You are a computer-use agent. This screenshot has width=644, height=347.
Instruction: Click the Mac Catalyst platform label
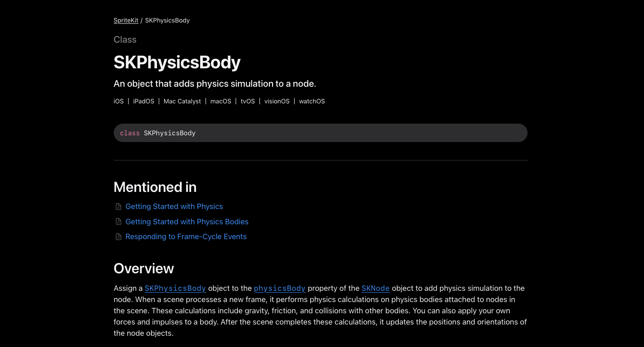[182, 101]
